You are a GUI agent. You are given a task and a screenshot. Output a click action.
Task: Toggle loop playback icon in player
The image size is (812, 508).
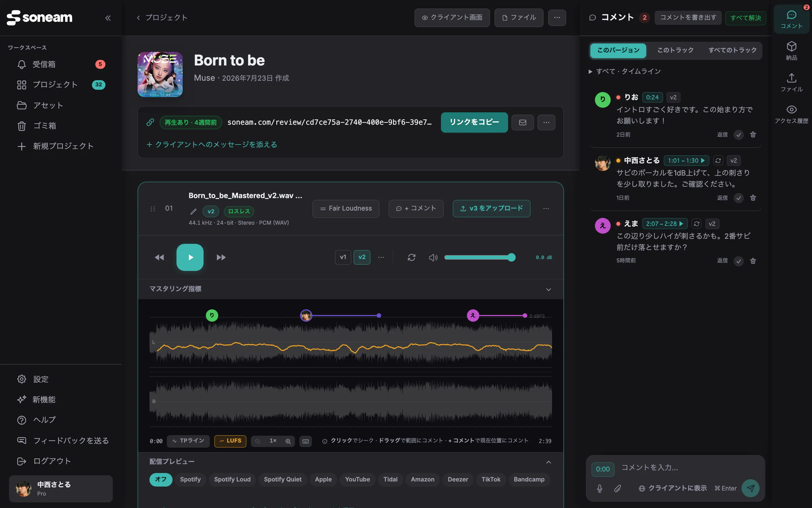pyautogui.click(x=412, y=257)
